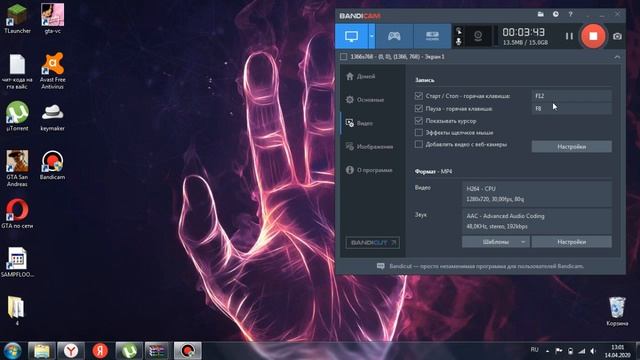640x360 pixels.
Task: Open the keymaker desktop icon
Action: click(53, 118)
